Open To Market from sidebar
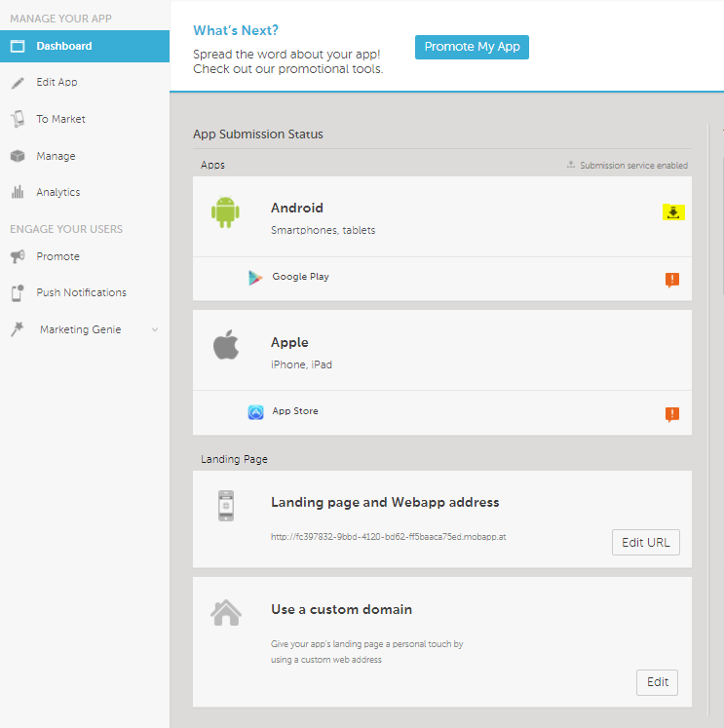724x728 pixels. [x=60, y=119]
